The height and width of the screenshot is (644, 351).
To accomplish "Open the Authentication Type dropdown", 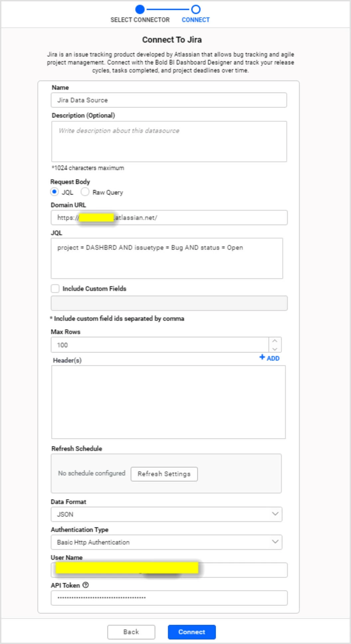I will pos(166,542).
